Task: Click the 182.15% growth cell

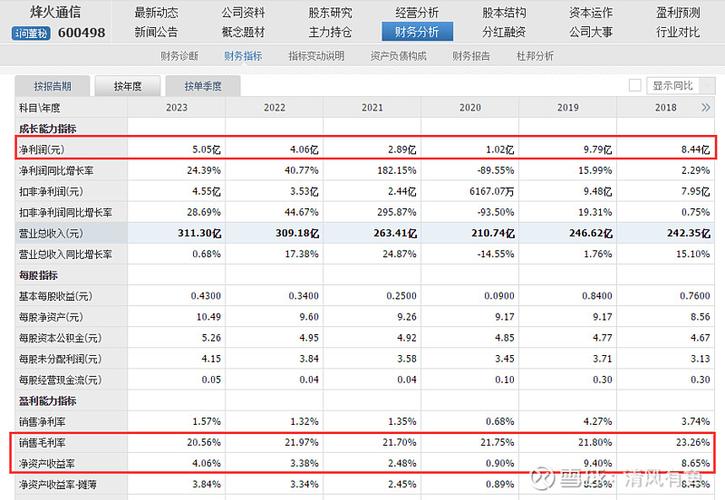Action: (x=397, y=171)
